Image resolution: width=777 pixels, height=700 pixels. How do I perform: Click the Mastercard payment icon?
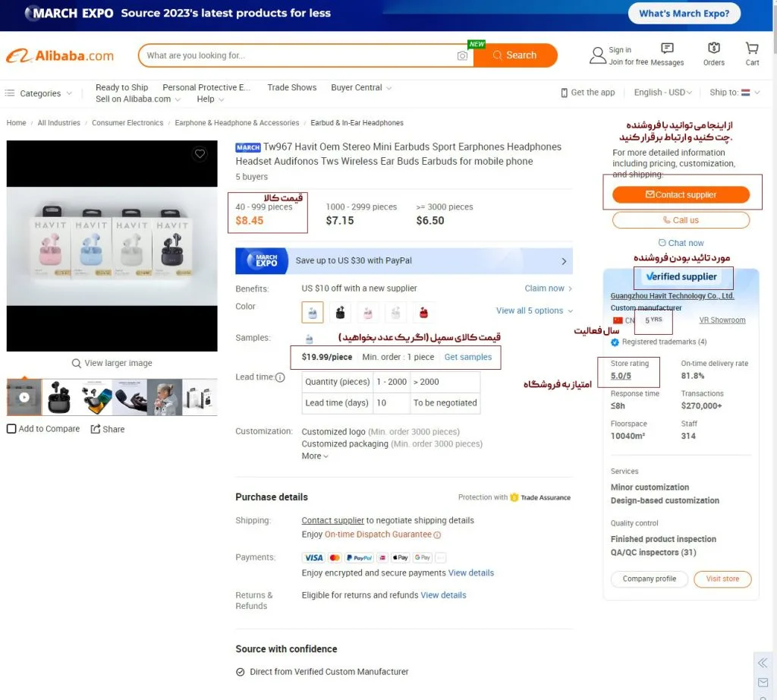(335, 558)
